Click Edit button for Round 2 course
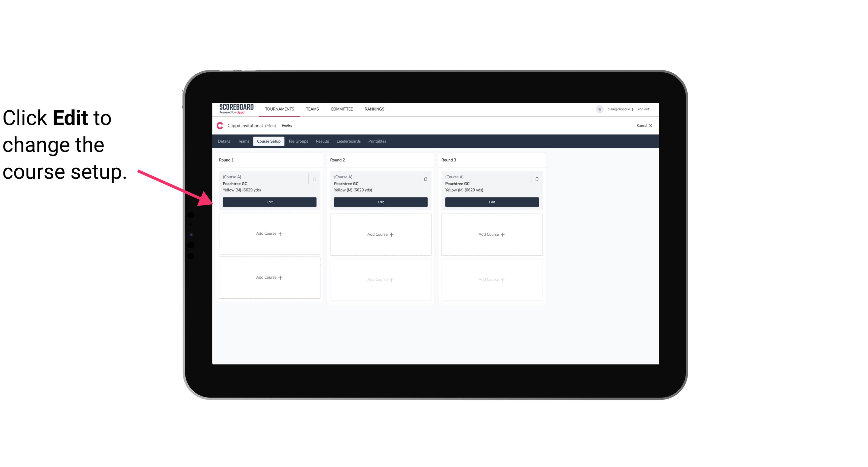868x467 pixels. pyautogui.click(x=380, y=201)
